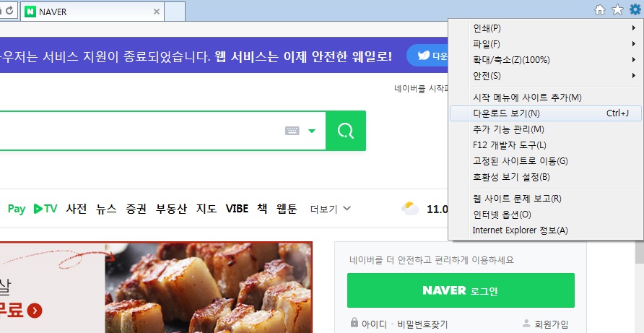Refresh the page with the reload icon
The width and height of the screenshot is (644, 333).
9,10
